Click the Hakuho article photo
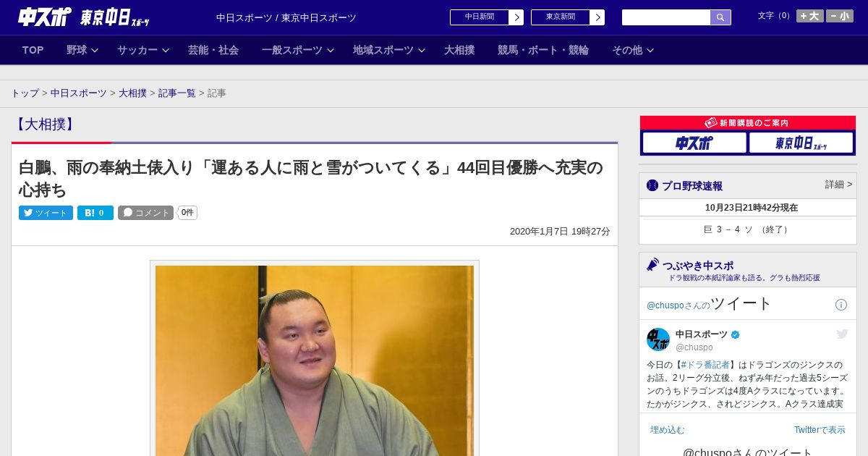This screenshot has width=868, height=456. pos(315,360)
